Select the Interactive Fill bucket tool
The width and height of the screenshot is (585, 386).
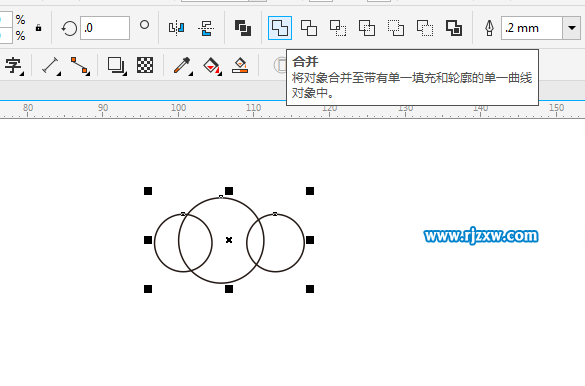point(212,66)
